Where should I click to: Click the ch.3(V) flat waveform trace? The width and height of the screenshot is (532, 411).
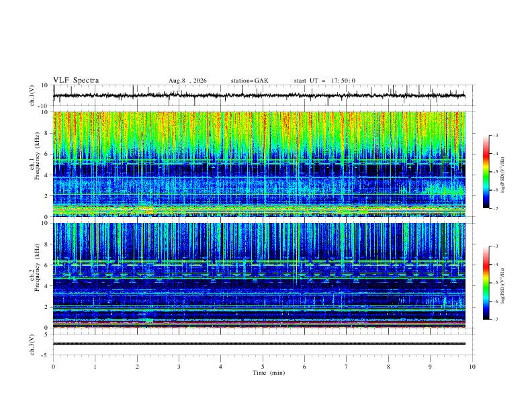[259, 344]
